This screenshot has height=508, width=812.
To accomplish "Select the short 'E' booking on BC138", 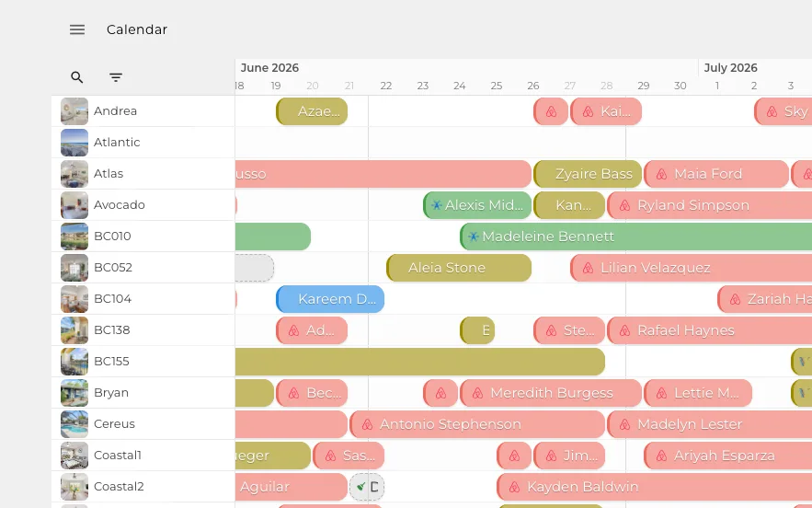I will tap(477, 330).
